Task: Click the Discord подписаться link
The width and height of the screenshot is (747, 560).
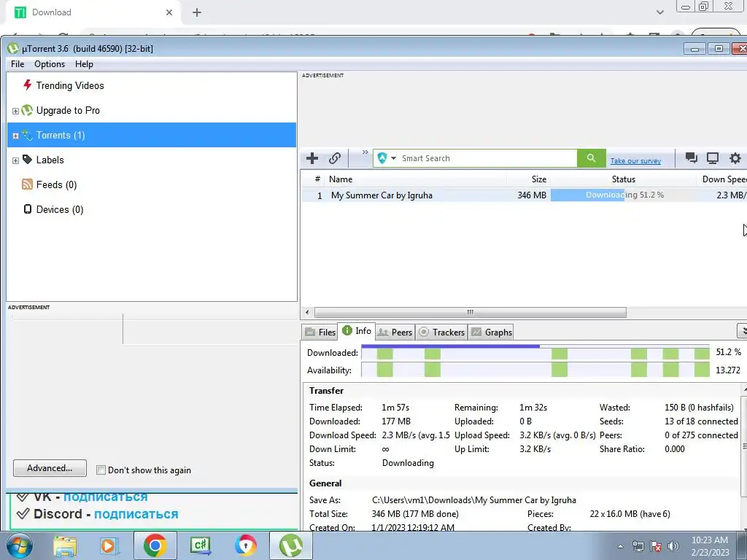Action: click(136, 514)
